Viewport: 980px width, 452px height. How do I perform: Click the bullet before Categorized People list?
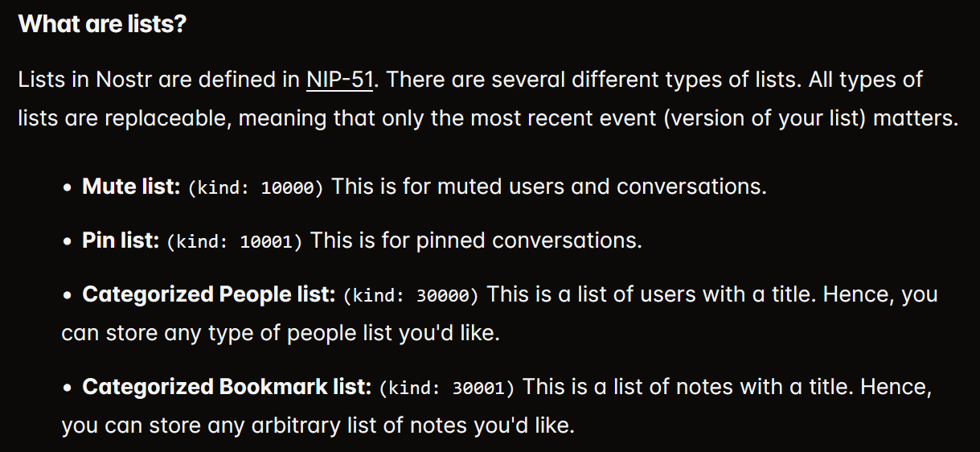68,295
